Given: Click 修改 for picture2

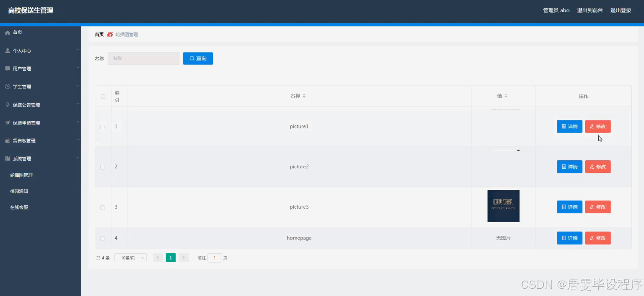Looking at the screenshot, I should click(598, 167).
